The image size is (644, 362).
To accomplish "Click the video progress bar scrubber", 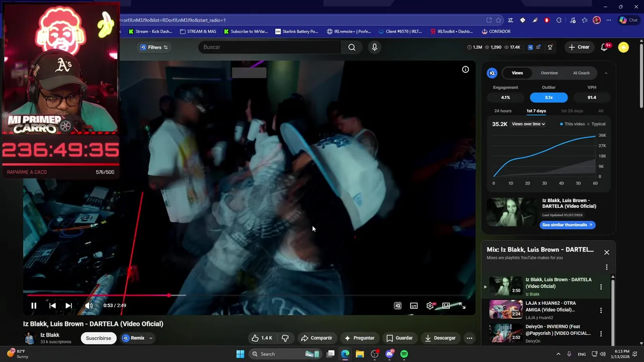I will 169,296.
